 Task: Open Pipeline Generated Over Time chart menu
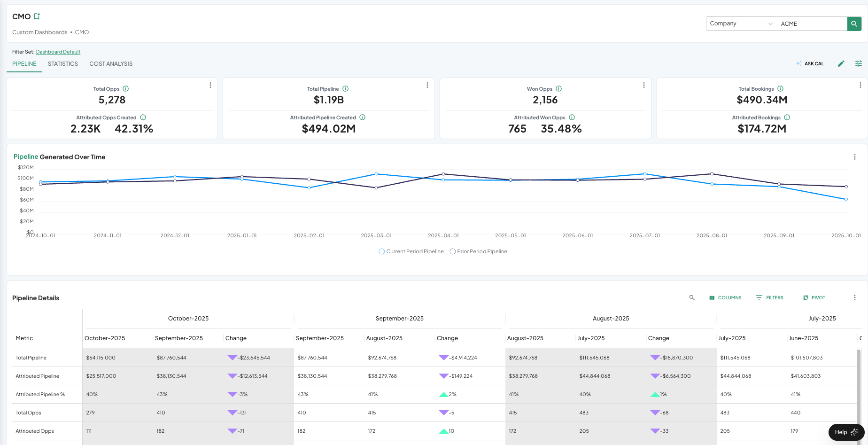(854, 157)
